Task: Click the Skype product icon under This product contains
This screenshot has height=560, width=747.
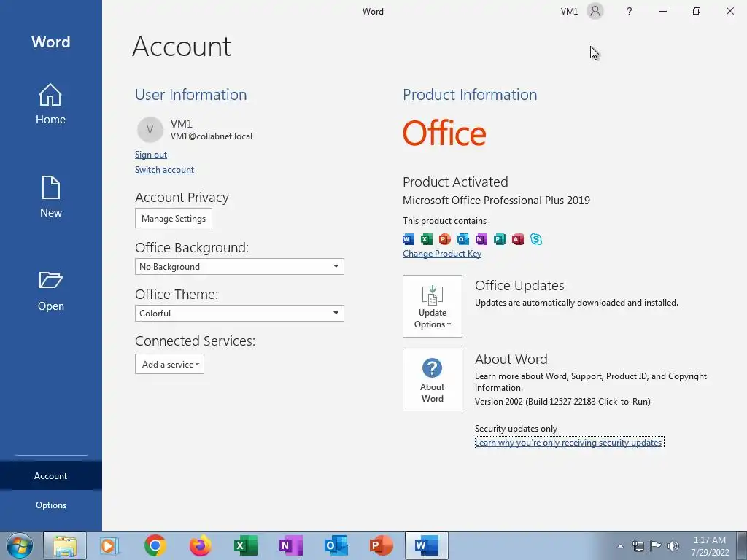Action: pyautogui.click(x=536, y=239)
